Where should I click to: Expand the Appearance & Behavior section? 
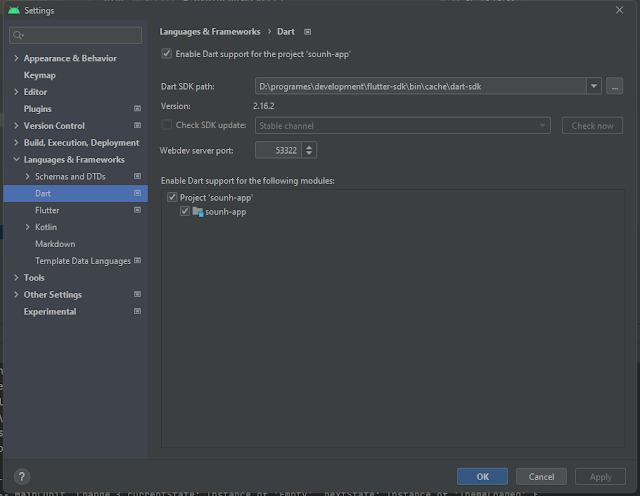click(15, 59)
